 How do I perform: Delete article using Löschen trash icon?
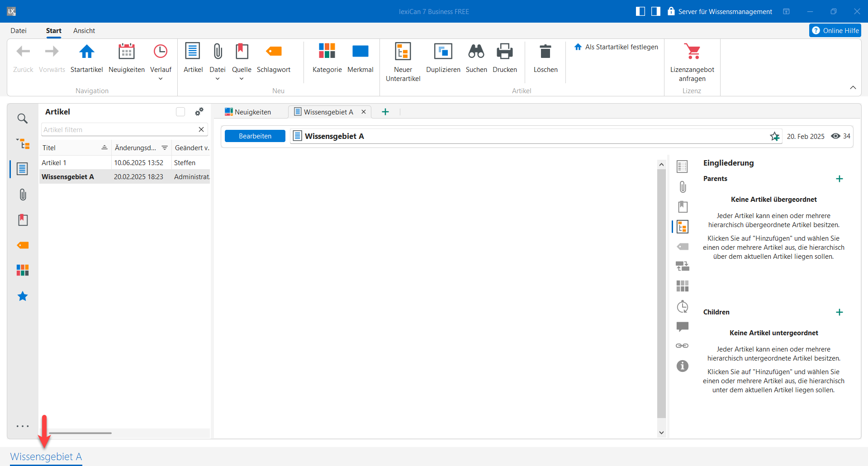[545, 52]
